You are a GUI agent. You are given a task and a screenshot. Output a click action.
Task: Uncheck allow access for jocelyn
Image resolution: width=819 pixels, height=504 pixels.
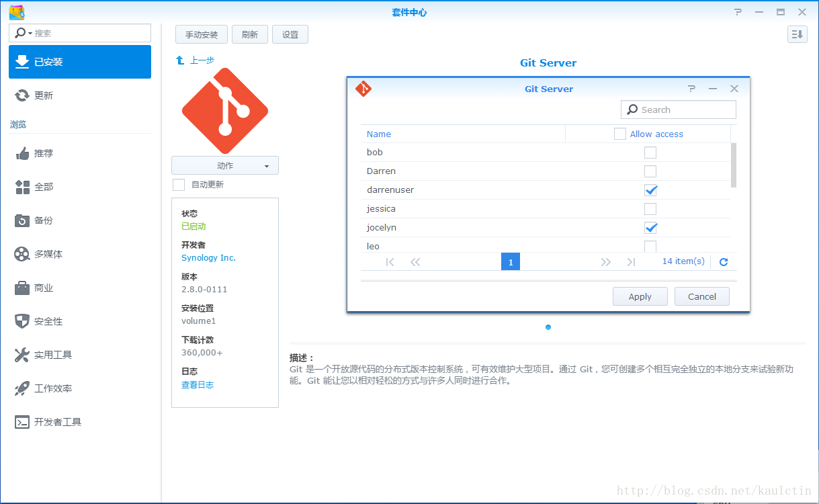650,228
